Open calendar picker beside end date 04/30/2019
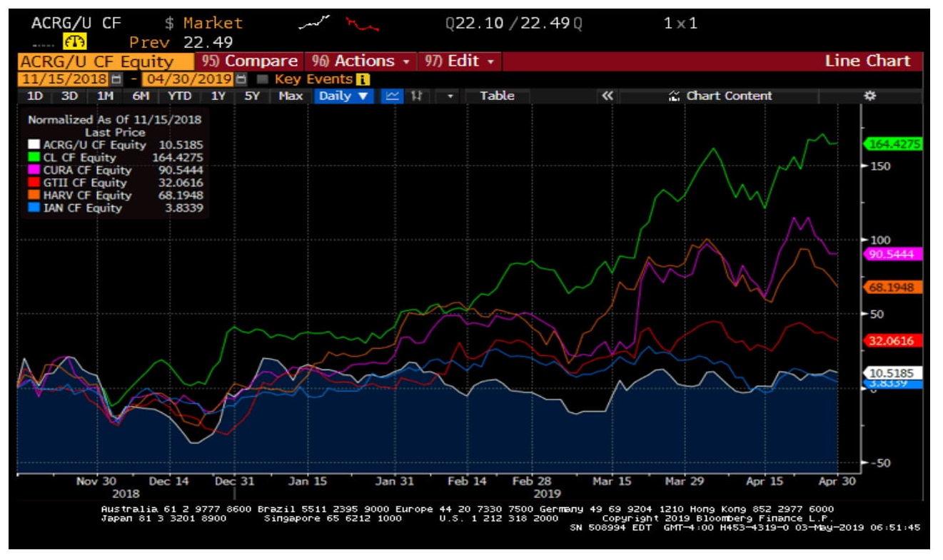The height and width of the screenshot is (560, 943). click(x=241, y=79)
